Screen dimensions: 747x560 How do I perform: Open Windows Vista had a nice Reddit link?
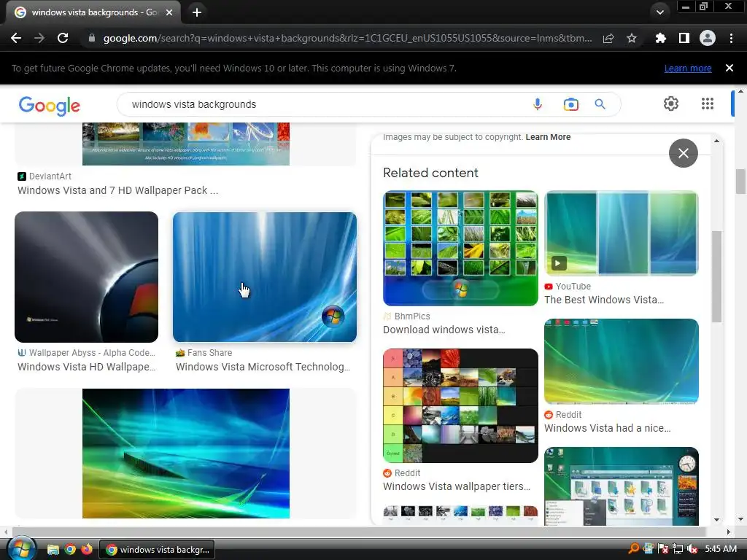coord(608,429)
